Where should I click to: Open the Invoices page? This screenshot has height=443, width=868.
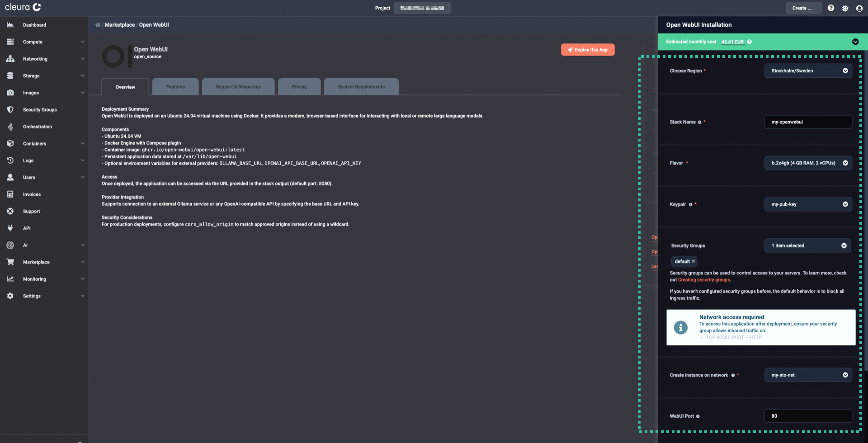pyautogui.click(x=32, y=194)
